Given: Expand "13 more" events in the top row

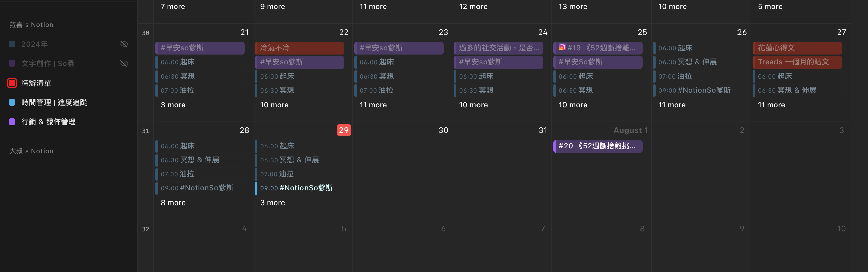Looking at the screenshot, I should (x=573, y=6).
